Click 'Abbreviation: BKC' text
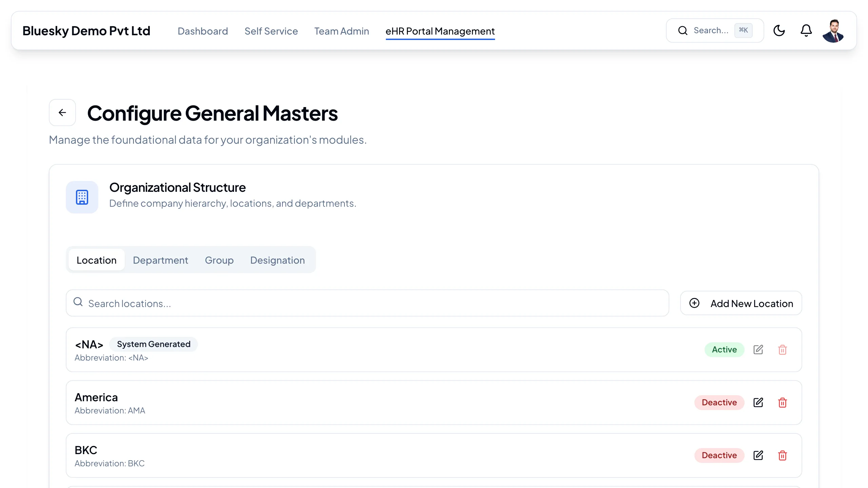This screenshot has height=488, width=868. tap(110, 464)
